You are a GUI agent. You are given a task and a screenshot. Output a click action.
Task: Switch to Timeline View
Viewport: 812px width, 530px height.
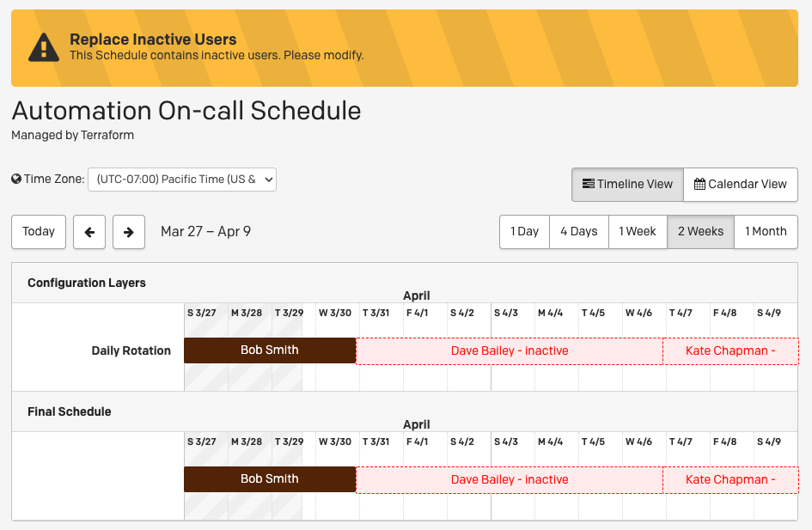pyautogui.click(x=627, y=185)
